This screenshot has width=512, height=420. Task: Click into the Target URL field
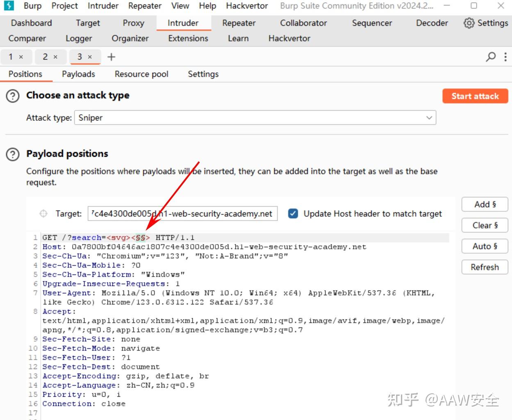tap(182, 214)
